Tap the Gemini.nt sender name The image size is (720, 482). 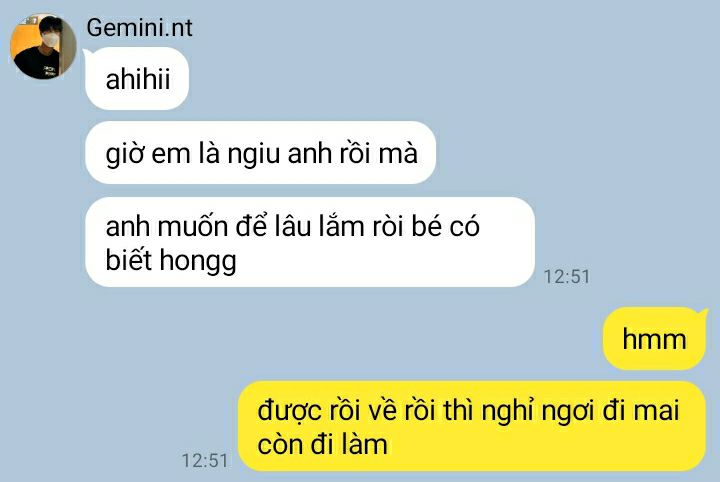click(x=140, y=28)
